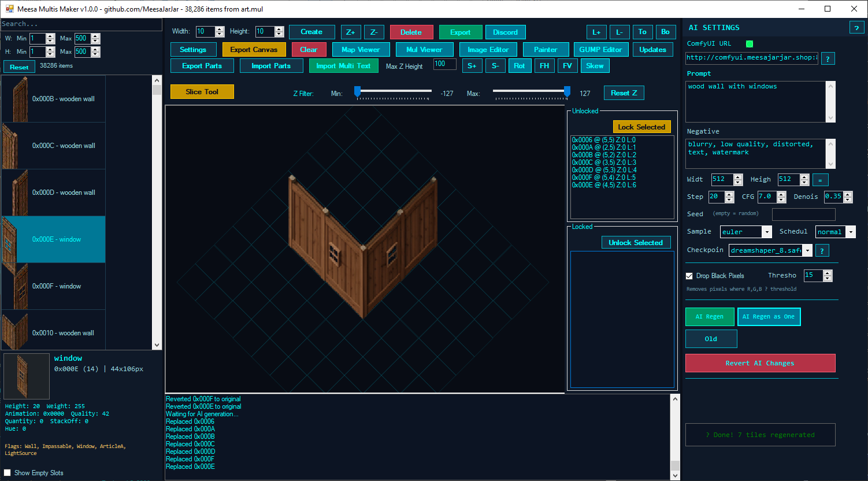Select the 0x000B wooden wall thumbnail

tap(20, 99)
